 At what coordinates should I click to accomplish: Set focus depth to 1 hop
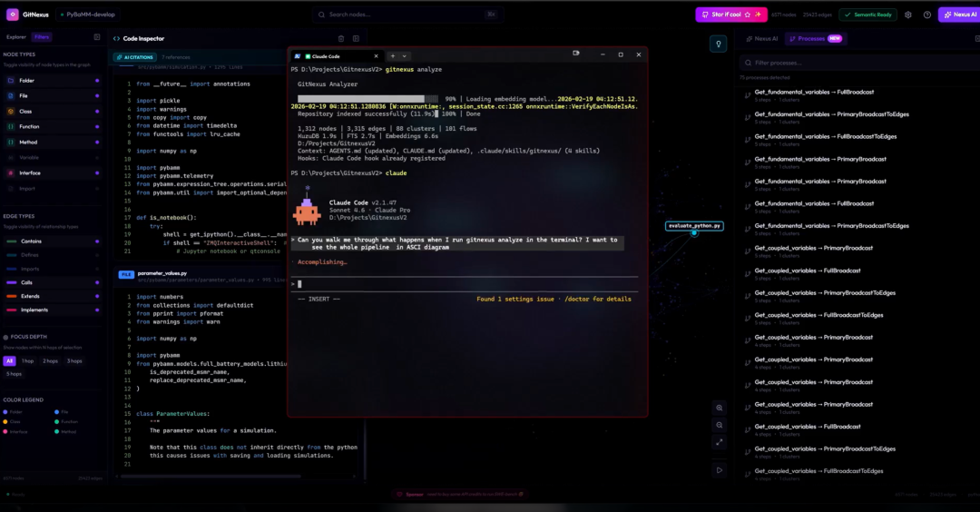click(x=27, y=361)
